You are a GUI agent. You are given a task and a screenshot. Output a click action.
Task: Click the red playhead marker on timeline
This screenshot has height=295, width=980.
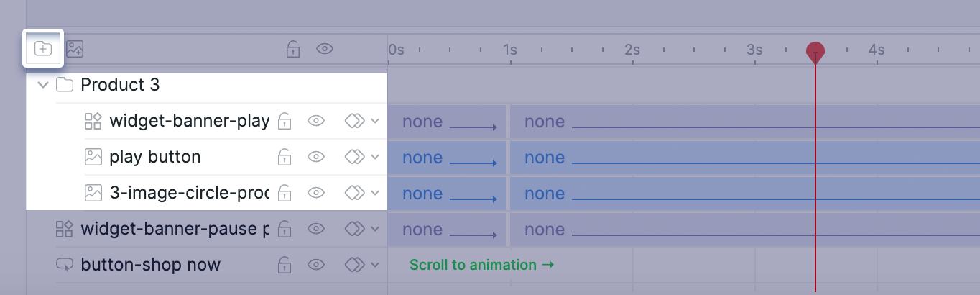click(x=815, y=53)
